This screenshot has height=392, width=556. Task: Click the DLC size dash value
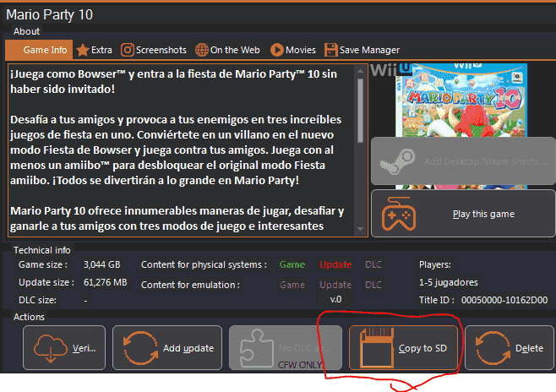[85, 301]
